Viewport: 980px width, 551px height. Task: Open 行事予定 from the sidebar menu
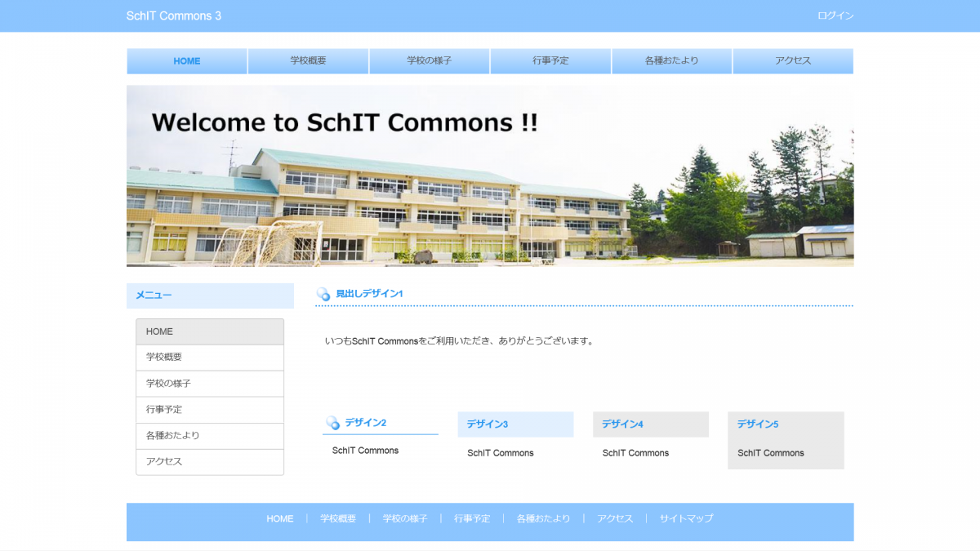coord(210,410)
